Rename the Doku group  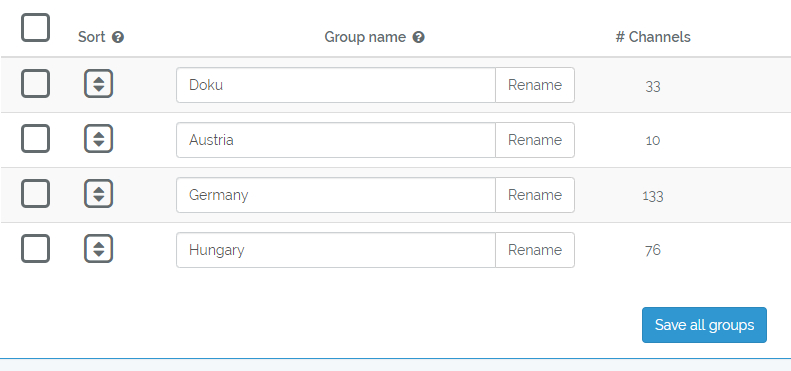pos(535,85)
